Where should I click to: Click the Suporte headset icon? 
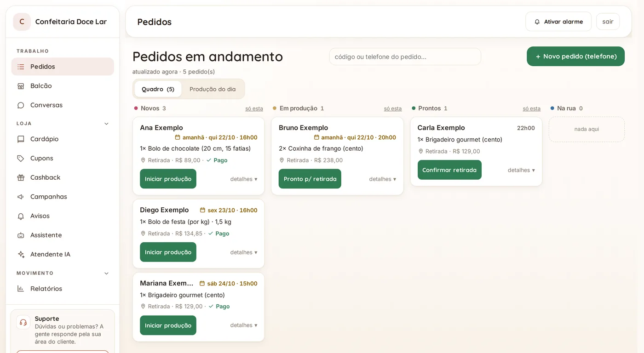[23, 322]
